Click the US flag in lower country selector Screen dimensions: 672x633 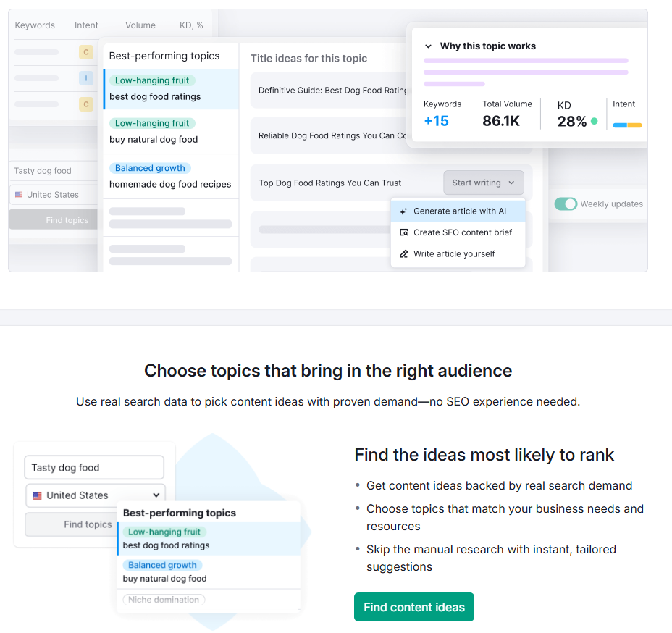click(x=37, y=496)
